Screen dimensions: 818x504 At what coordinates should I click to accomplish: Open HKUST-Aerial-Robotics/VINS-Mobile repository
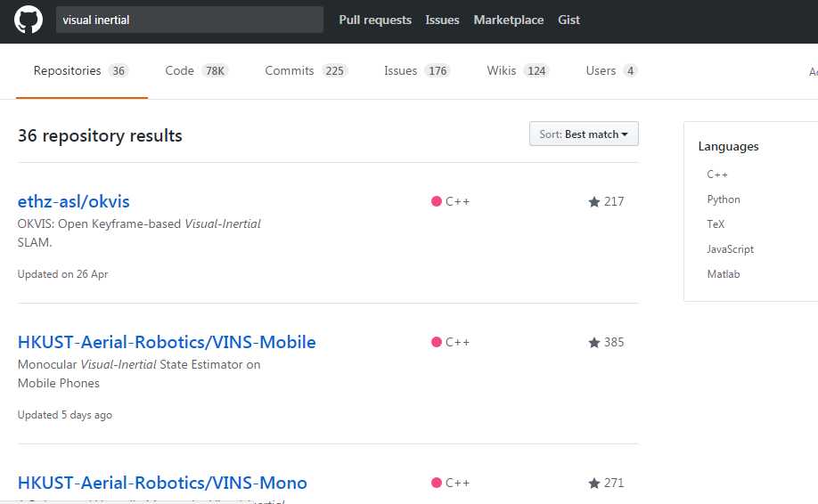167,342
